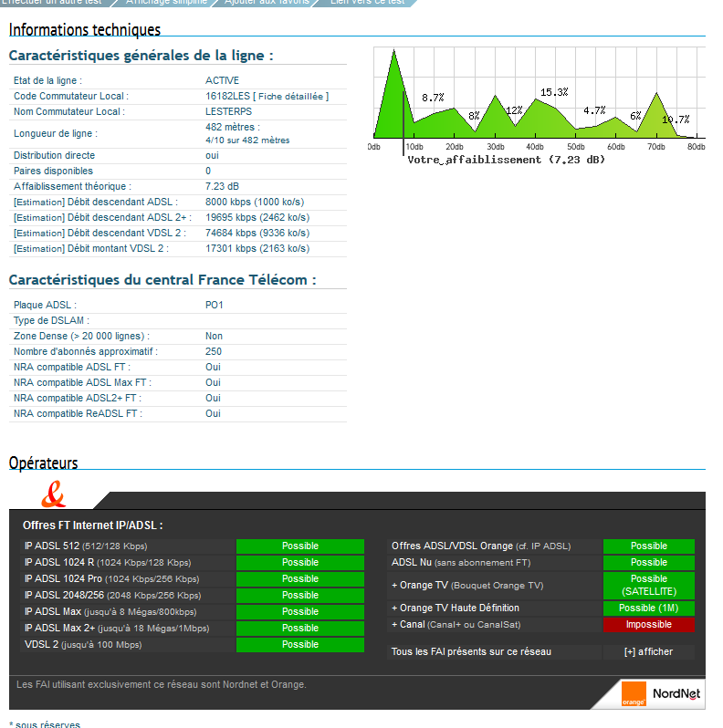This screenshot has height=728, width=723.
Task: Click the LESTERPS commutateur name
Action: tap(228, 112)
